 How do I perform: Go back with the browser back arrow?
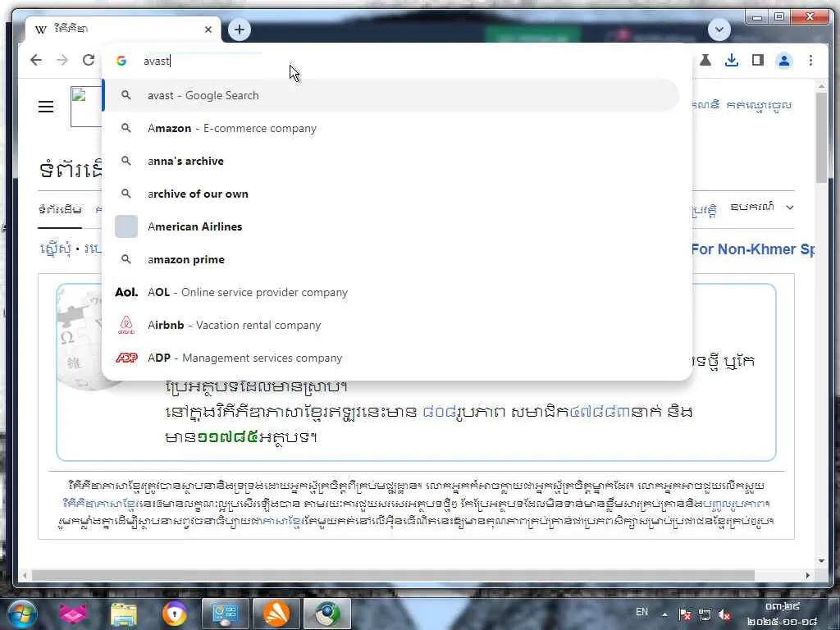36,60
